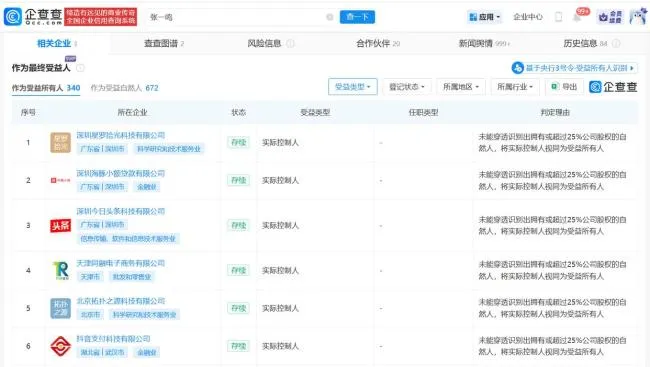
Task: Click the 判定理由 text in row 4
Action: pyautogui.click(x=553, y=270)
